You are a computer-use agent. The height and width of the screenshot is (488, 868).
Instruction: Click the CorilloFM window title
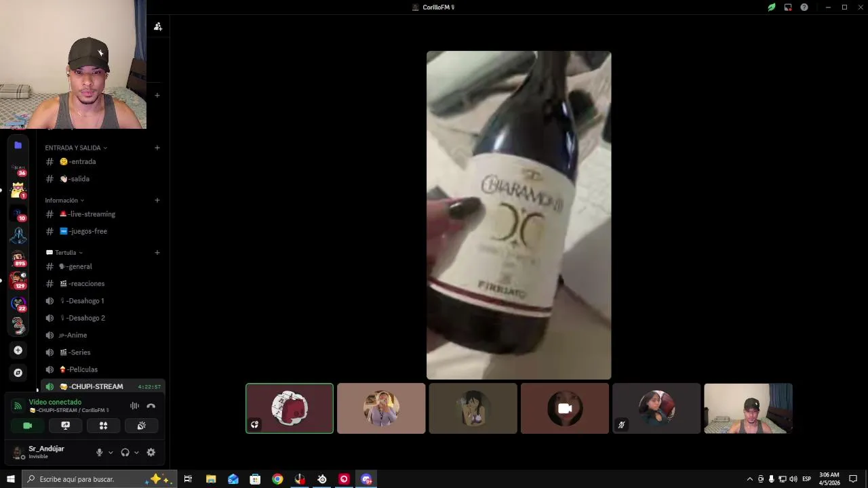(x=437, y=7)
